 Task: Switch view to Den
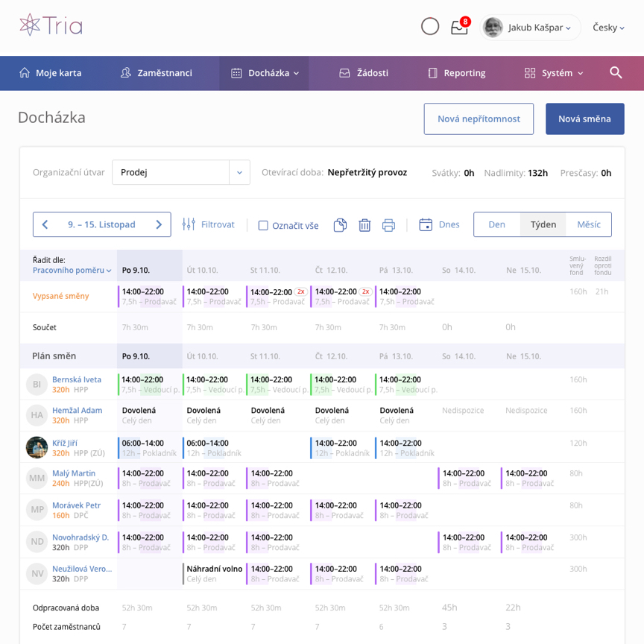496,224
